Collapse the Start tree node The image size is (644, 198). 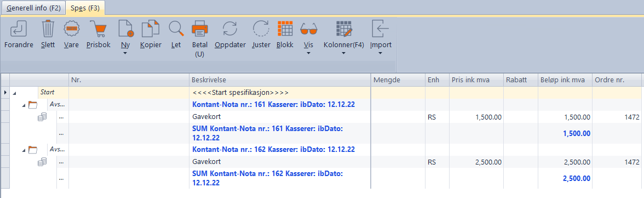pyautogui.click(x=15, y=93)
